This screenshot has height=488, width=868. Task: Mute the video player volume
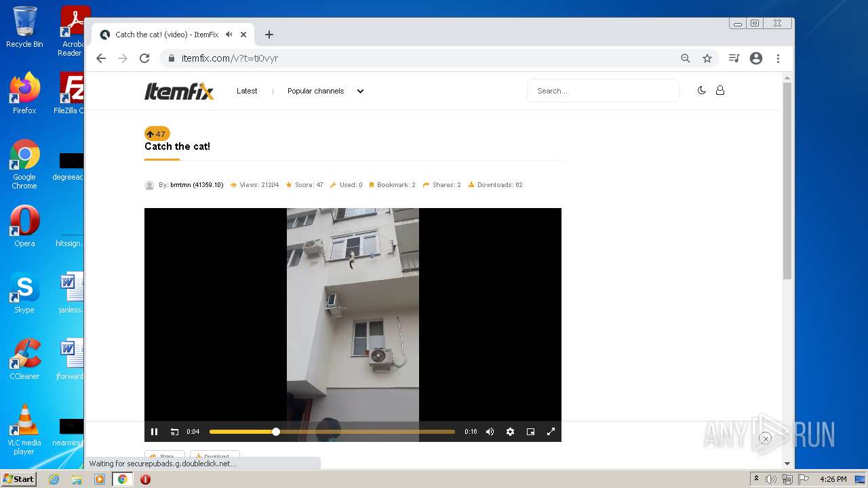tap(490, 432)
